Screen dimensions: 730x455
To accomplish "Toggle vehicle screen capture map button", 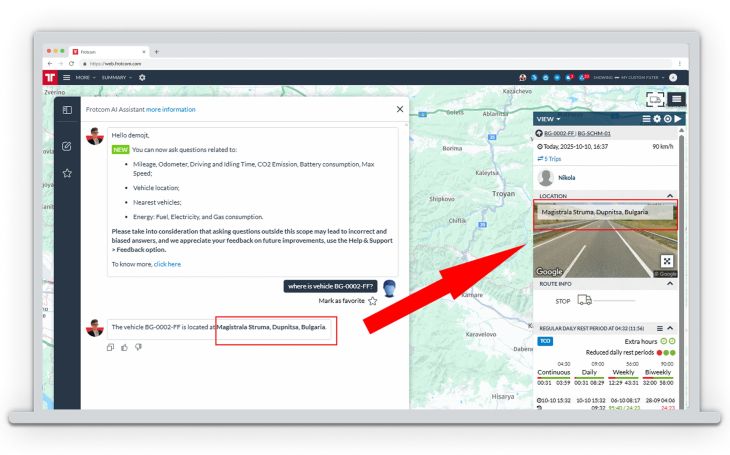I will tap(655, 99).
